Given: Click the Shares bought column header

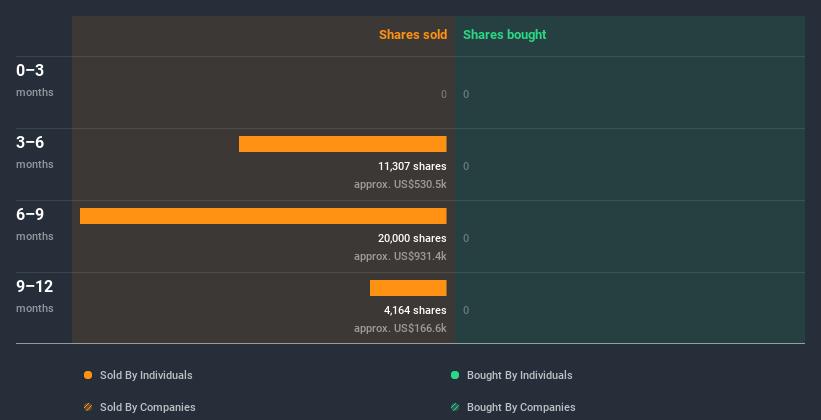Looking at the screenshot, I should coord(505,35).
